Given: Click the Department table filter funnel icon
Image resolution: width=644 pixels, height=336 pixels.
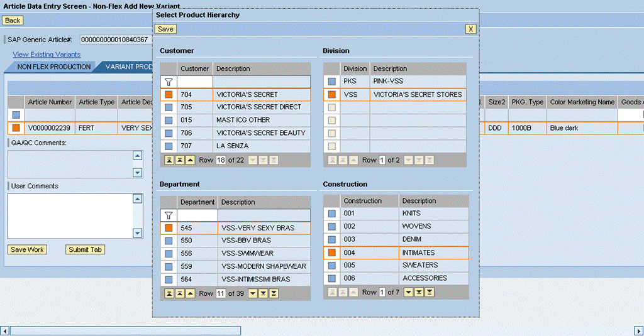Looking at the screenshot, I should [x=169, y=215].
